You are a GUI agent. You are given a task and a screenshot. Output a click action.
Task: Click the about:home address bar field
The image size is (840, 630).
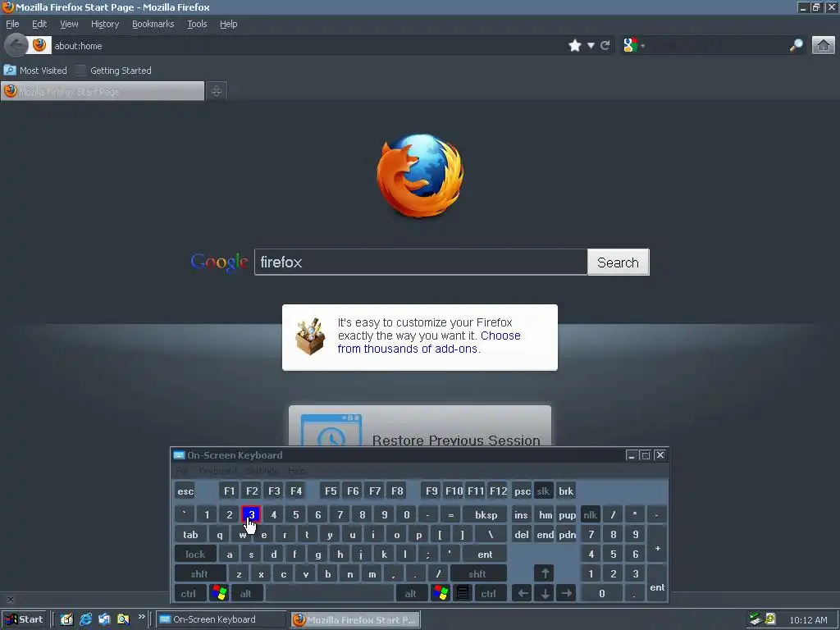tap(308, 46)
